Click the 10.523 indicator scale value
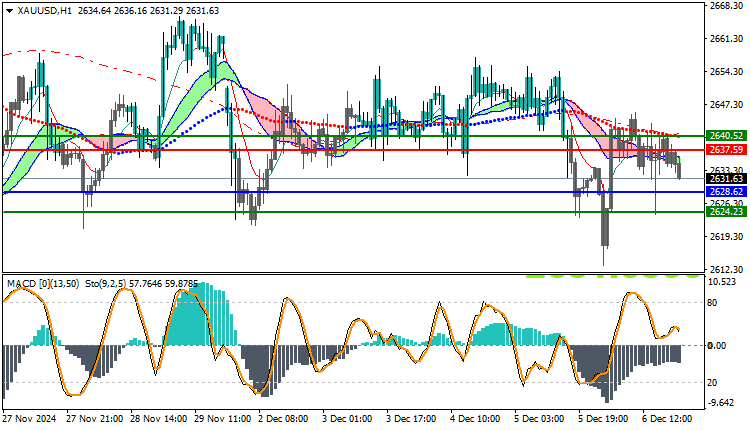 722,282
